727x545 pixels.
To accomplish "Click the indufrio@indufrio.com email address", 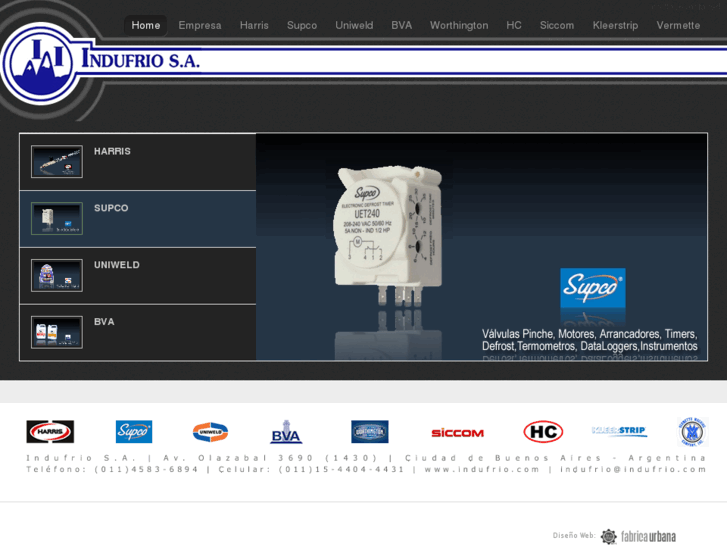I will click(633, 469).
